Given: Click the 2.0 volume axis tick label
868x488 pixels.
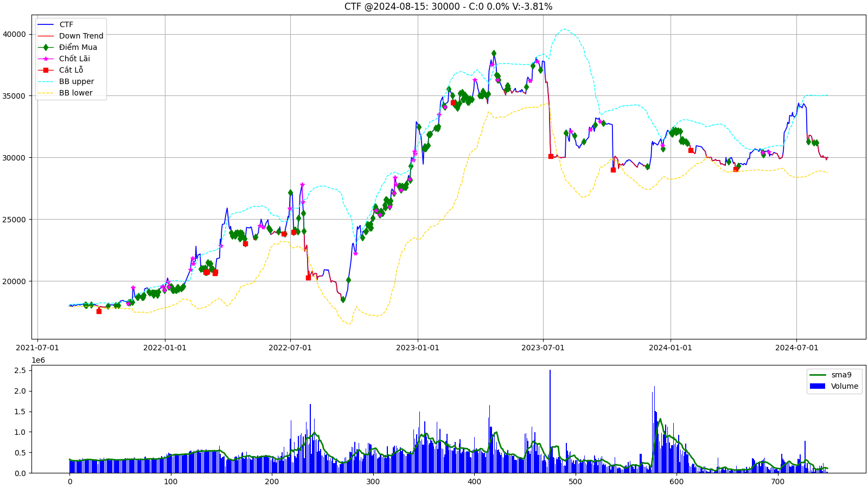Looking at the screenshot, I should (x=20, y=391).
